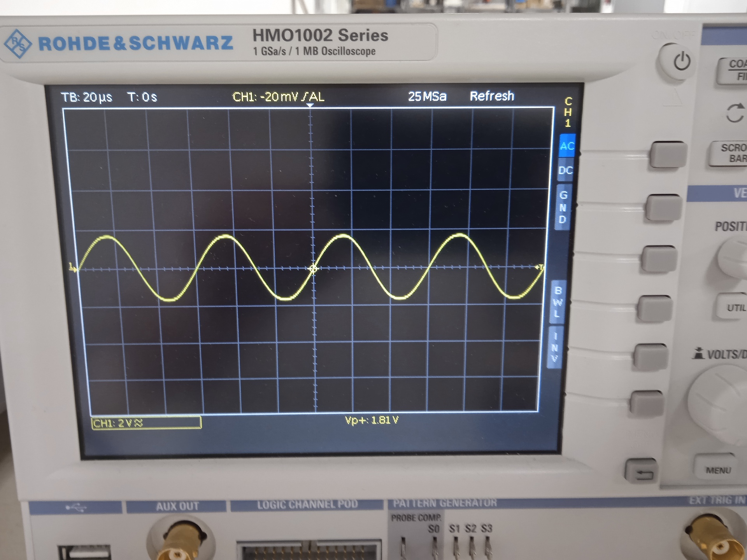Toggle the INV invert option

pos(555,347)
